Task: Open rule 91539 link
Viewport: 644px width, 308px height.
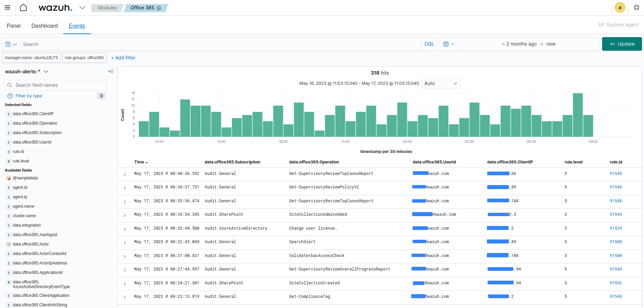Action: click(x=616, y=228)
